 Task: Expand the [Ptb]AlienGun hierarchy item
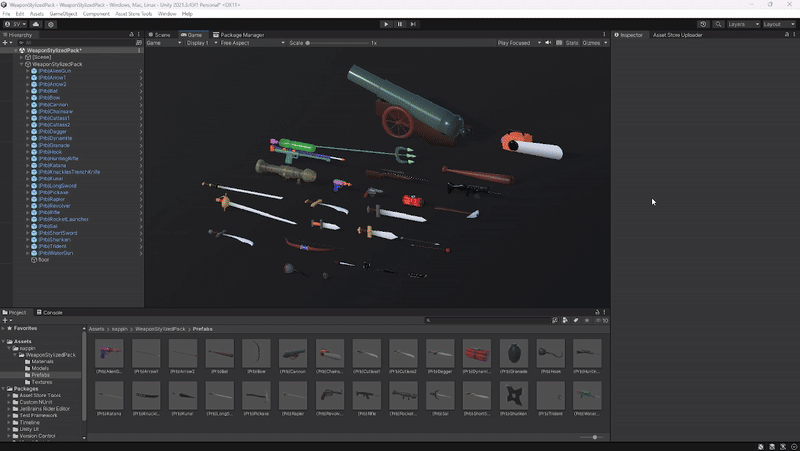click(x=28, y=71)
